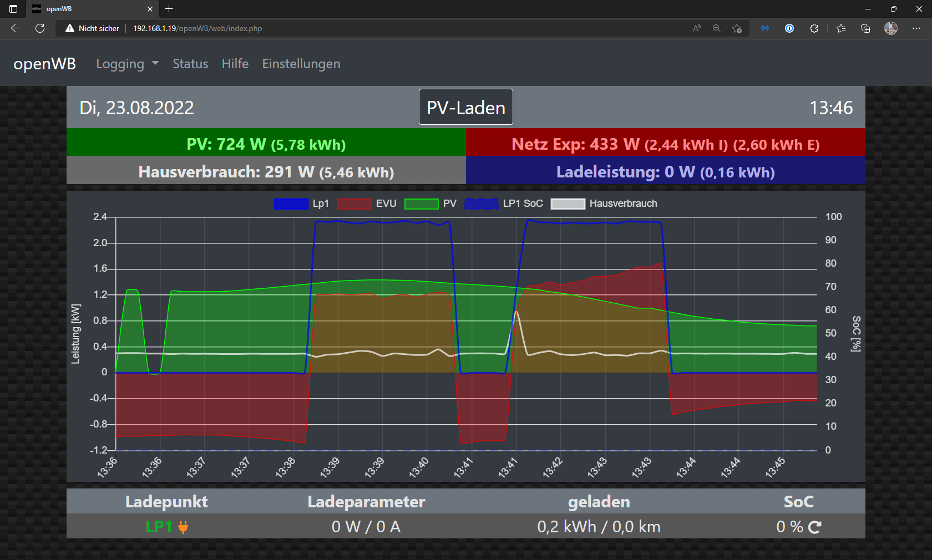The image size is (932, 560).
Task: Open the browser Extensions puzzle icon
Action: 814,28
